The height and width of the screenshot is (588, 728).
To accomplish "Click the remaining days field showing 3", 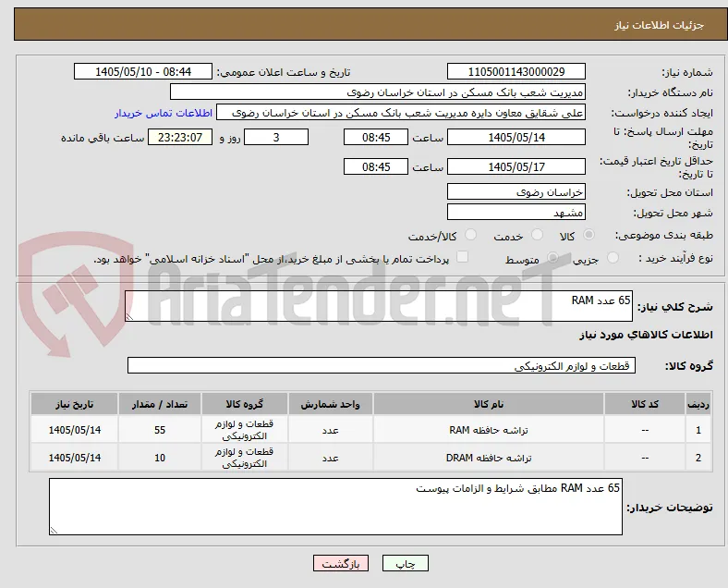I will 276,137.
